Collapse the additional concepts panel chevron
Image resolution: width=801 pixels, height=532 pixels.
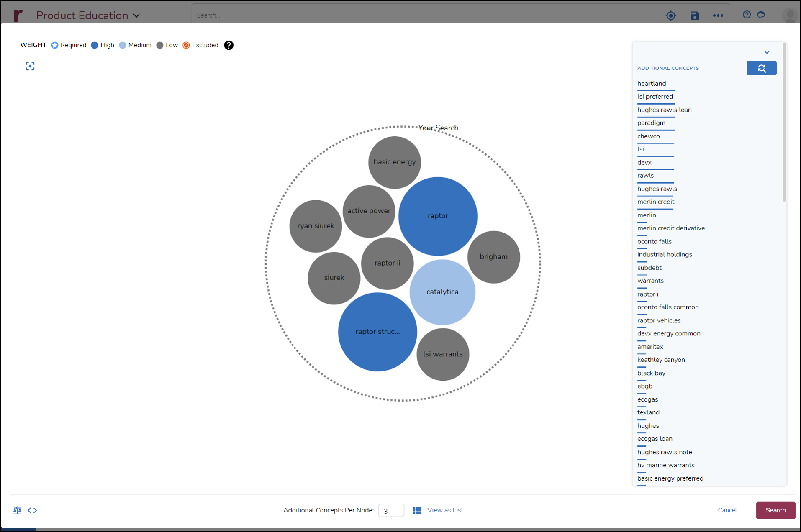767,52
